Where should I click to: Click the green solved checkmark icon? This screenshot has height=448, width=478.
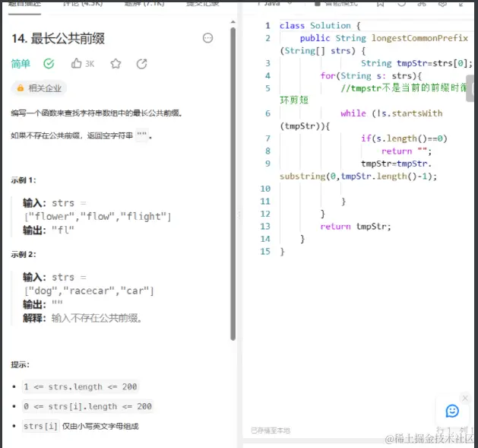coord(49,64)
